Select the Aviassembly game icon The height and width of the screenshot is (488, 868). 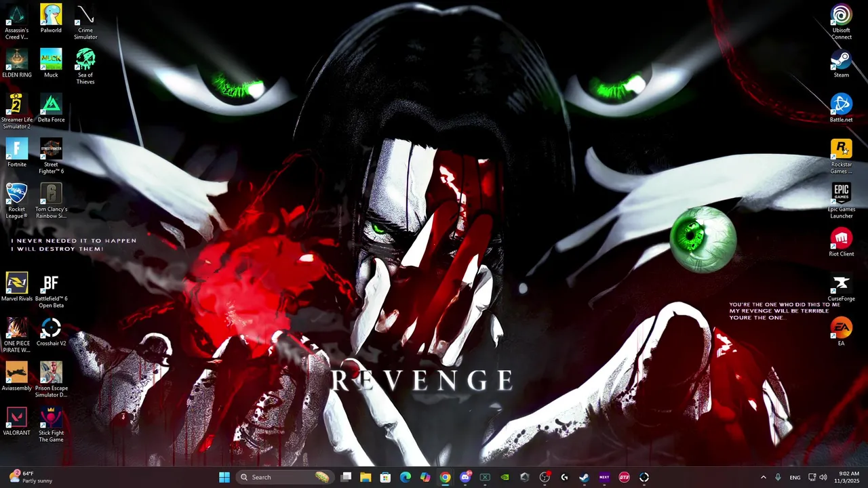coord(17,376)
